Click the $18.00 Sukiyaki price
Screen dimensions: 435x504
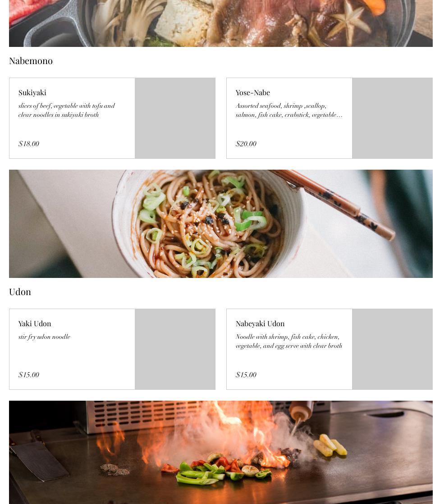(x=29, y=143)
